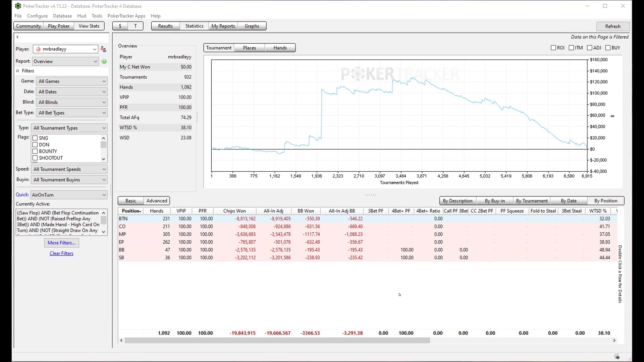Open the Database menu

[62, 16]
